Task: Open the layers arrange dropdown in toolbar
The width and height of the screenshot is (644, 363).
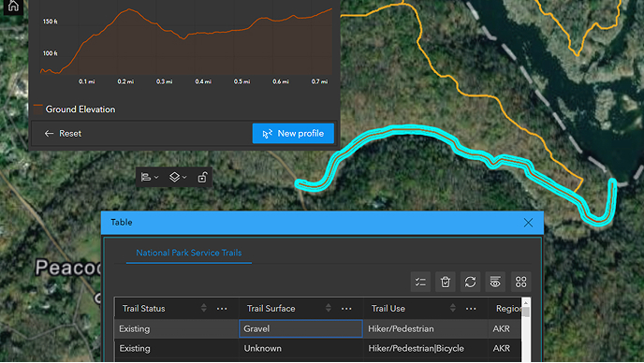Action: [x=178, y=178]
